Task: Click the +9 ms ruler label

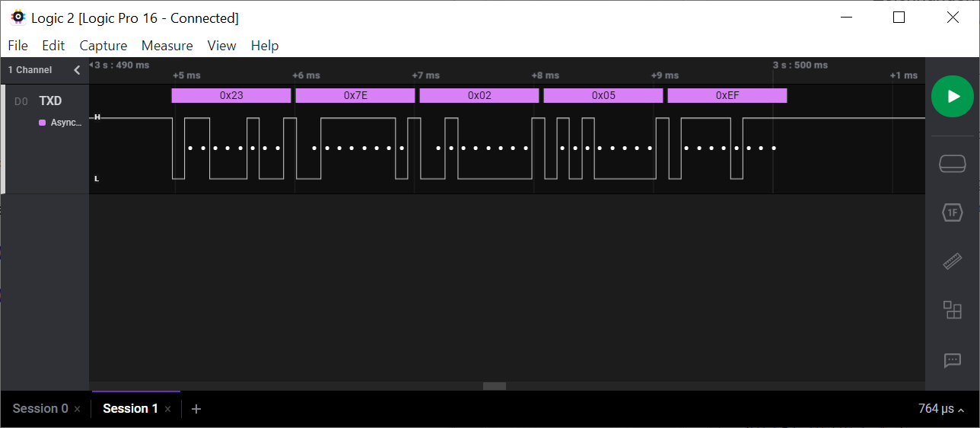Action: coord(664,75)
